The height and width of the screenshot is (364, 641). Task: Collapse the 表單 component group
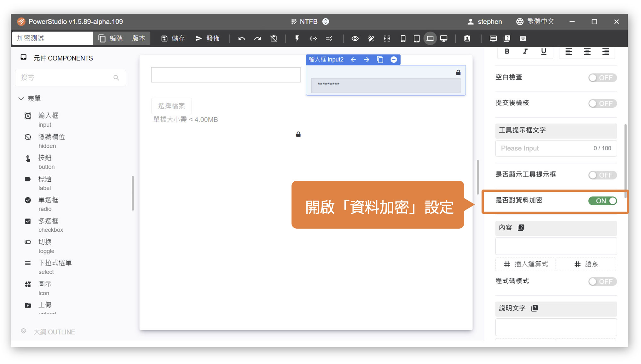pyautogui.click(x=21, y=99)
